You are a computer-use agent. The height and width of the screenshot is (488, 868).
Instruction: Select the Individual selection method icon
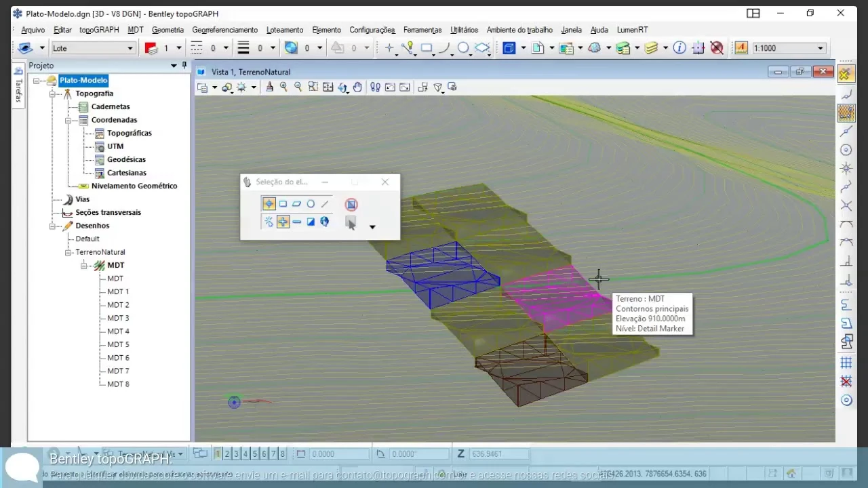click(269, 204)
